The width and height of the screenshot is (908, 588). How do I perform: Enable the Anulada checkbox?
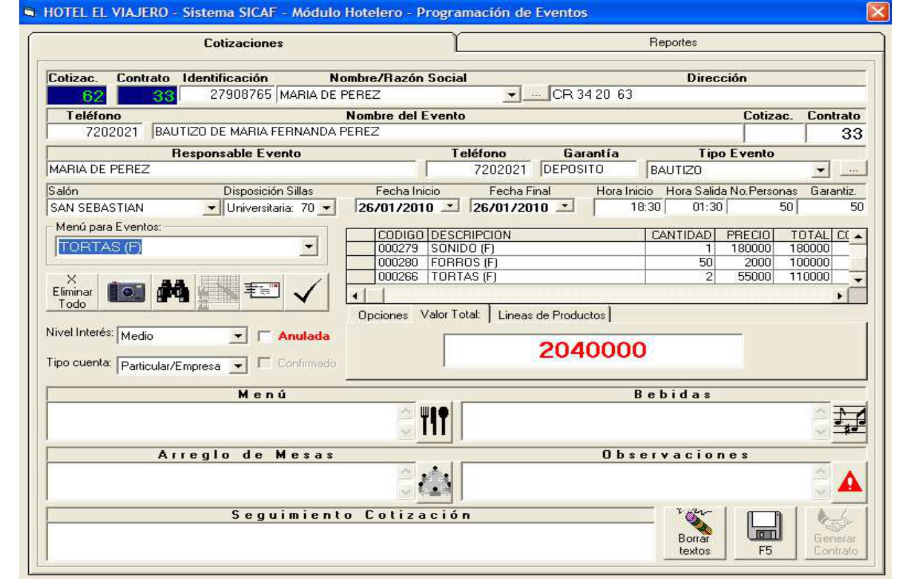(x=264, y=337)
